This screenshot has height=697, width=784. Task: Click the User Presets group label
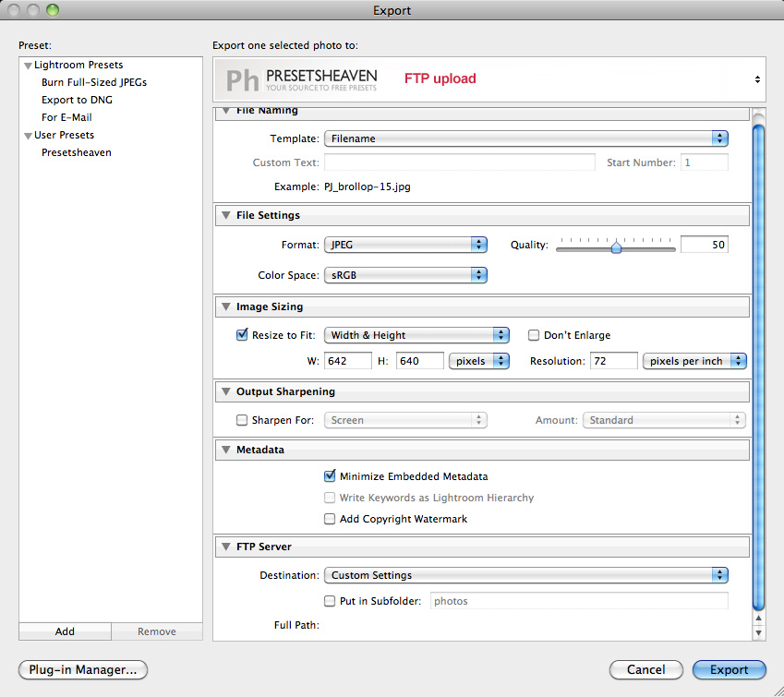pyautogui.click(x=64, y=135)
